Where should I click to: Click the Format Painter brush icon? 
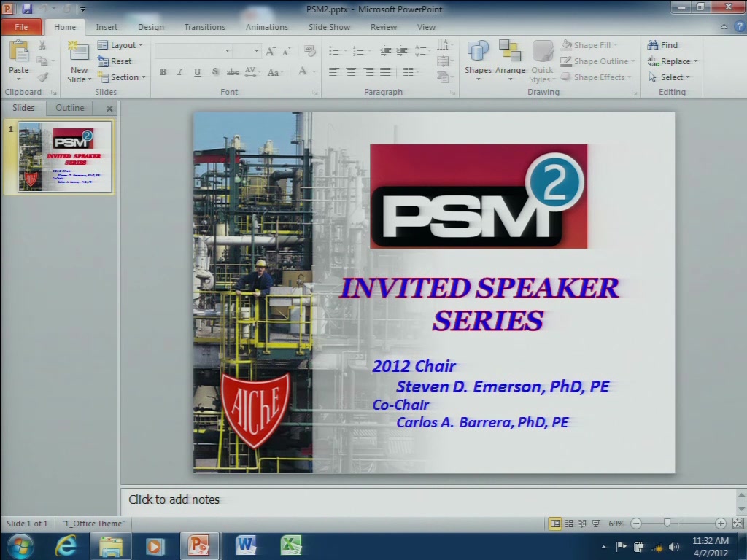click(x=43, y=77)
